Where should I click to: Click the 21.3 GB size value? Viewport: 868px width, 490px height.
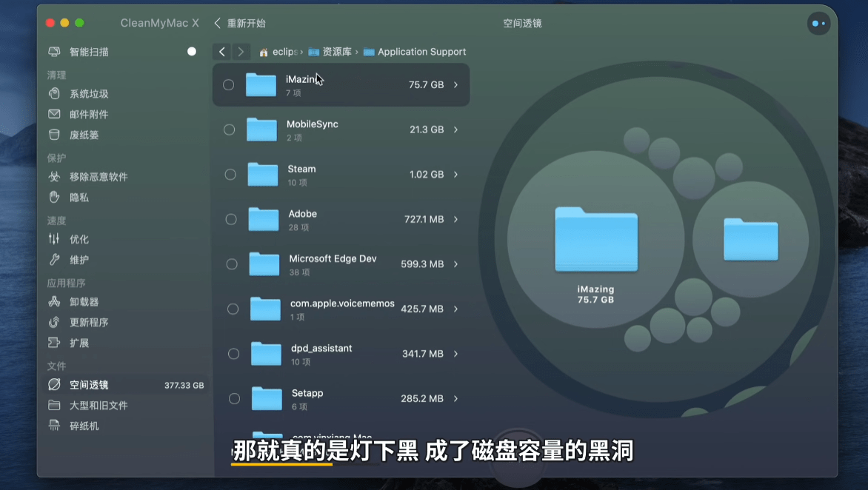point(427,130)
